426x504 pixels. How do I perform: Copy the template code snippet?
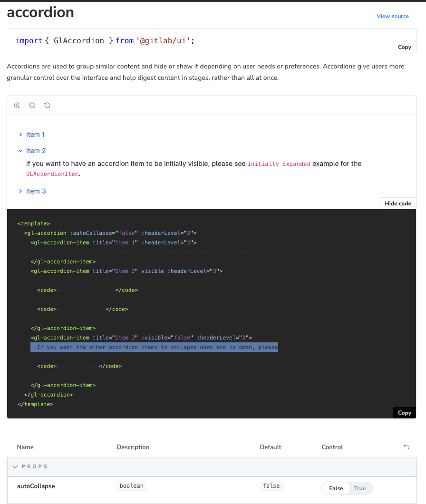click(404, 412)
